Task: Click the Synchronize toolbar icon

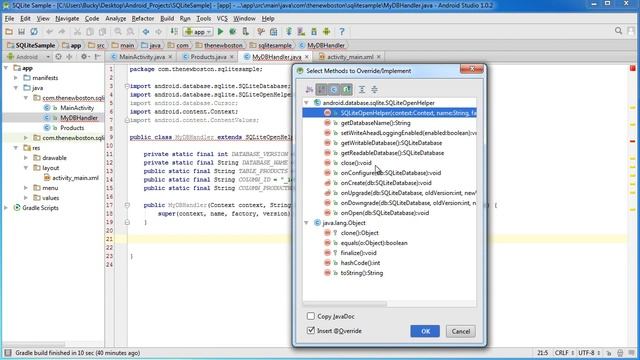Action: 34,31
